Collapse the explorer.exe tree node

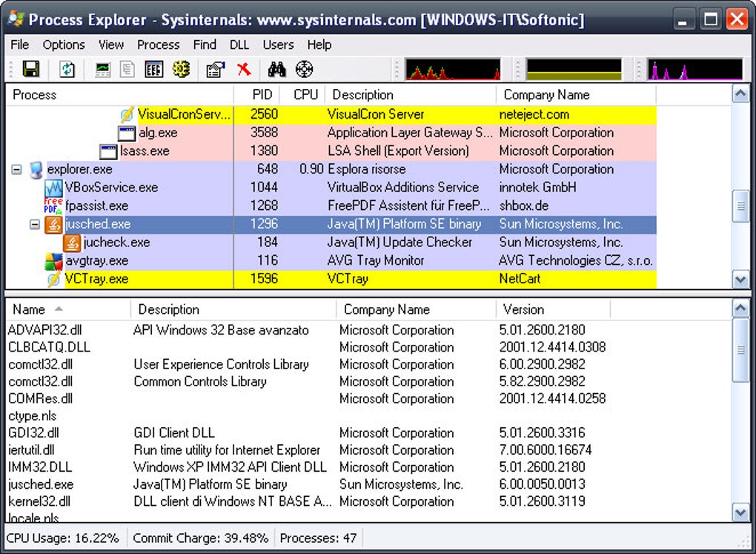click(16, 170)
